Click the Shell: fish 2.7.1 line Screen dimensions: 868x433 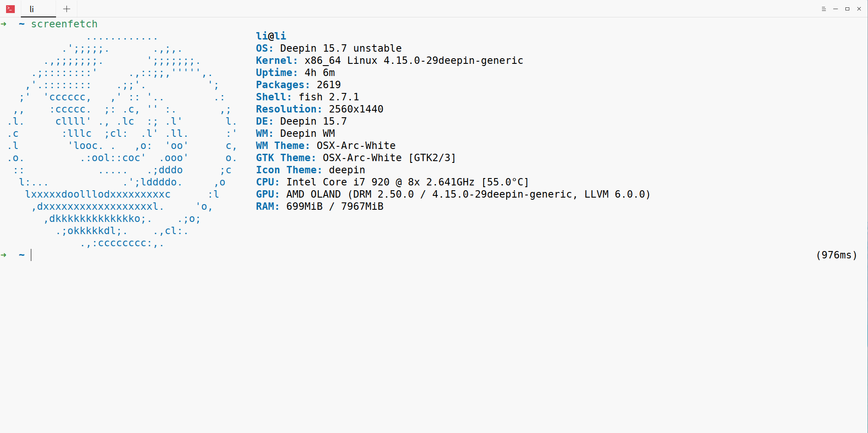308,97
